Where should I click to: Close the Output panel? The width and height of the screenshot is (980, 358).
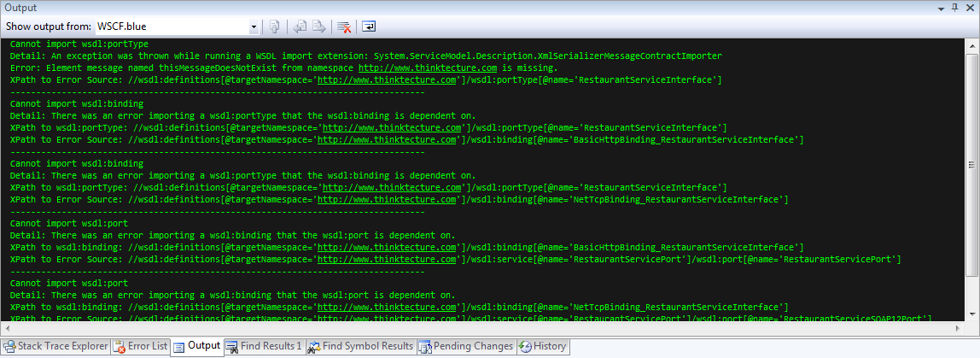tap(969, 8)
